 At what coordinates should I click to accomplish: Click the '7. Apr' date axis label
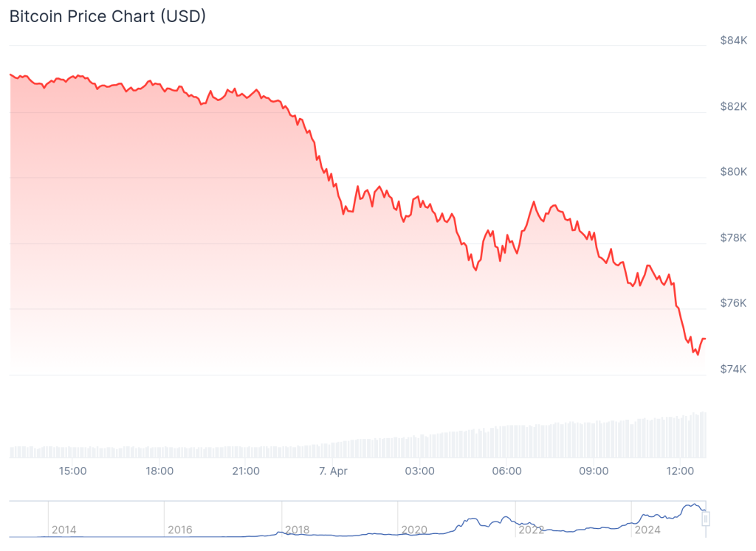click(332, 471)
